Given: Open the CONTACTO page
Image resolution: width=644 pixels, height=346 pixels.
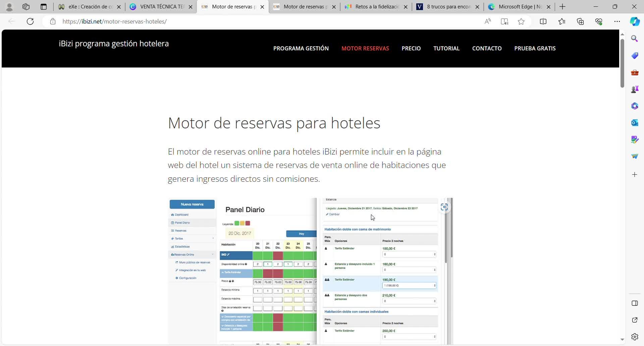Looking at the screenshot, I should [x=487, y=48].
